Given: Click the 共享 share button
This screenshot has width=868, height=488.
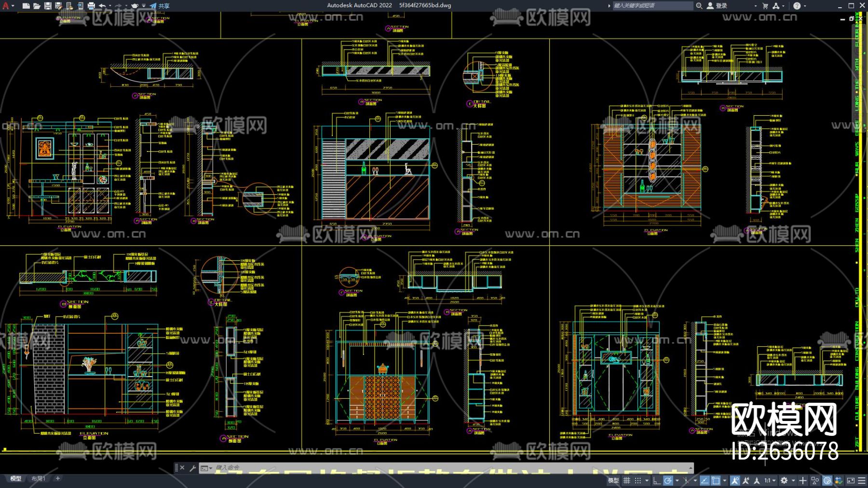Looking at the screenshot, I should pyautogui.click(x=160, y=6).
